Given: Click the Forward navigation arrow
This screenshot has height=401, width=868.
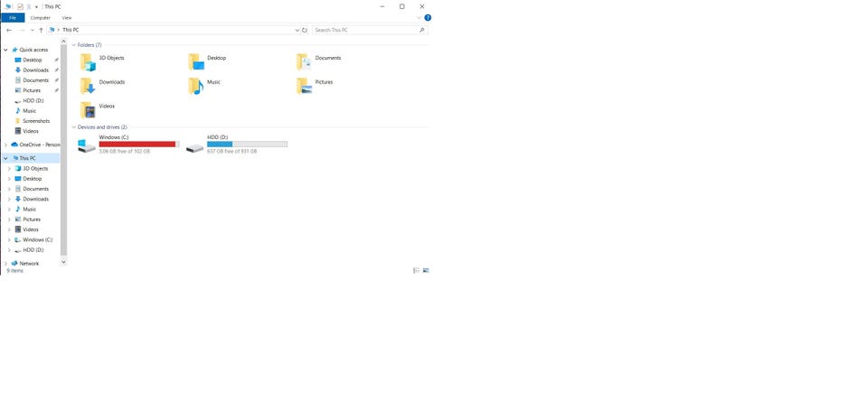Looking at the screenshot, I should pos(22,30).
